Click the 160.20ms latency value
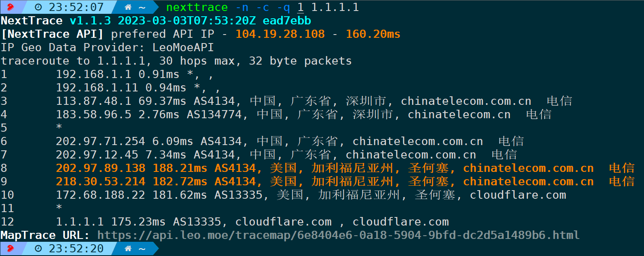This screenshot has width=644, height=256. coord(373,34)
